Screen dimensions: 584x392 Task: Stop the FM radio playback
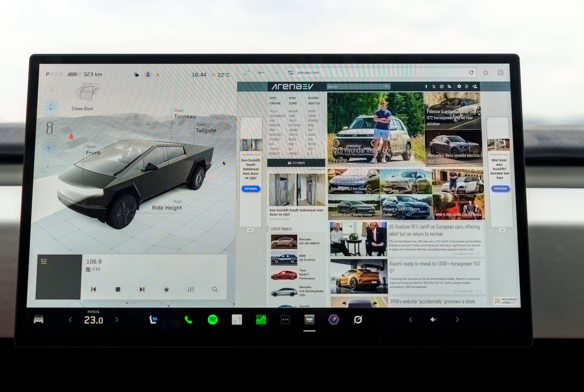[118, 289]
